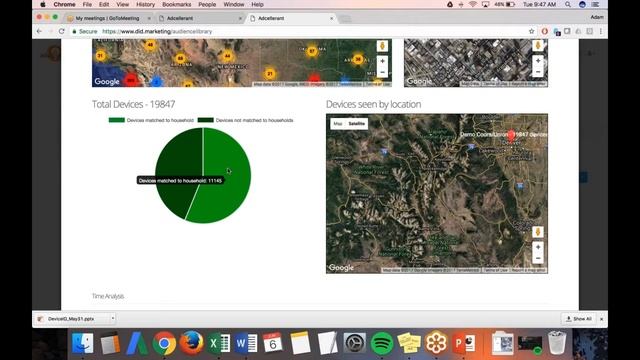640x360 pixels.
Task: Open PowerPoint from the dock
Action: click(464, 343)
